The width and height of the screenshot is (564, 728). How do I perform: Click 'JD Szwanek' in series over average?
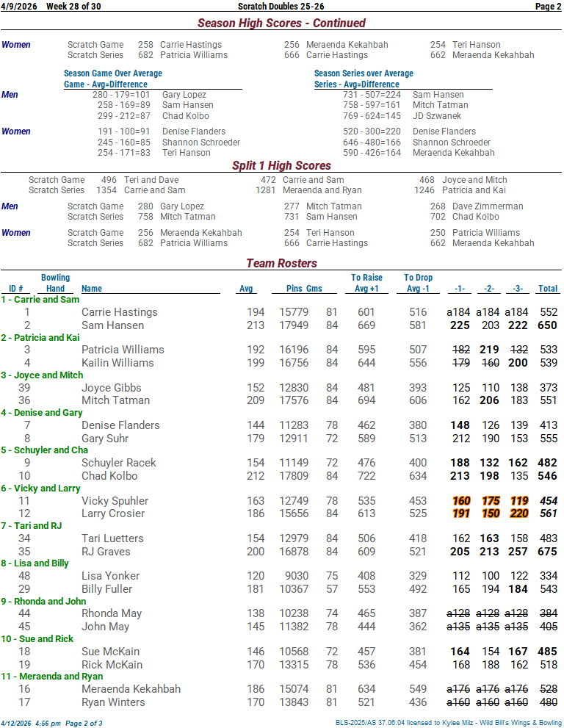tap(437, 116)
